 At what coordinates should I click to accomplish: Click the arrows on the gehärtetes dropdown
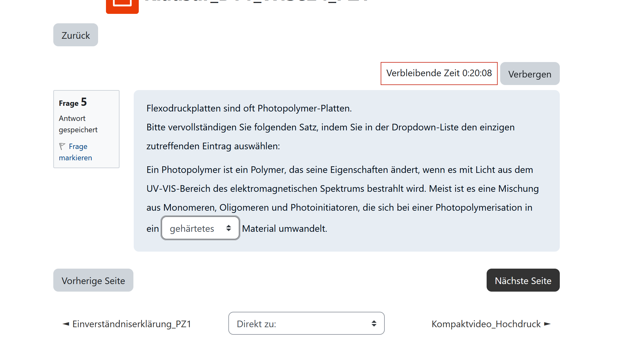pyautogui.click(x=229, y=228)
